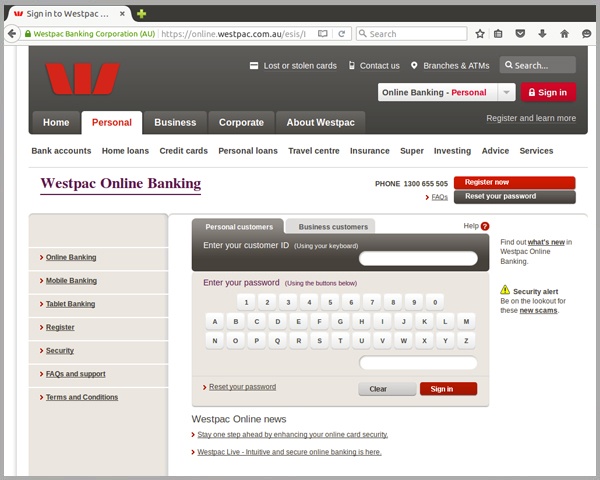Image resolution: width=600 pixels, height=480 pixels.
Task: Open Tablet Banking sidebar link
Action: click(70, 304)
